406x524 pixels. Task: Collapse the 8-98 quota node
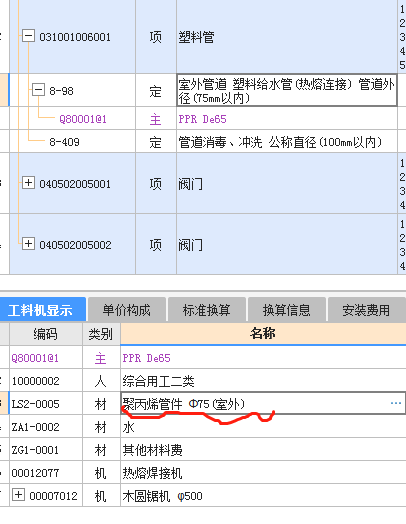coord(38,90)
